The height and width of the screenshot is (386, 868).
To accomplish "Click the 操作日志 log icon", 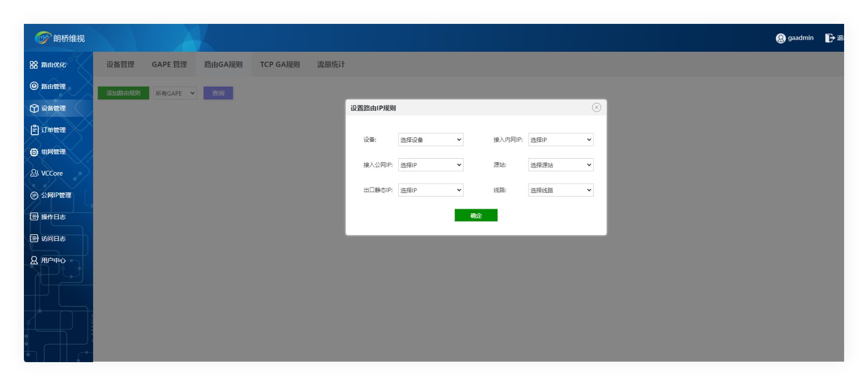I will tap(34, 217).
